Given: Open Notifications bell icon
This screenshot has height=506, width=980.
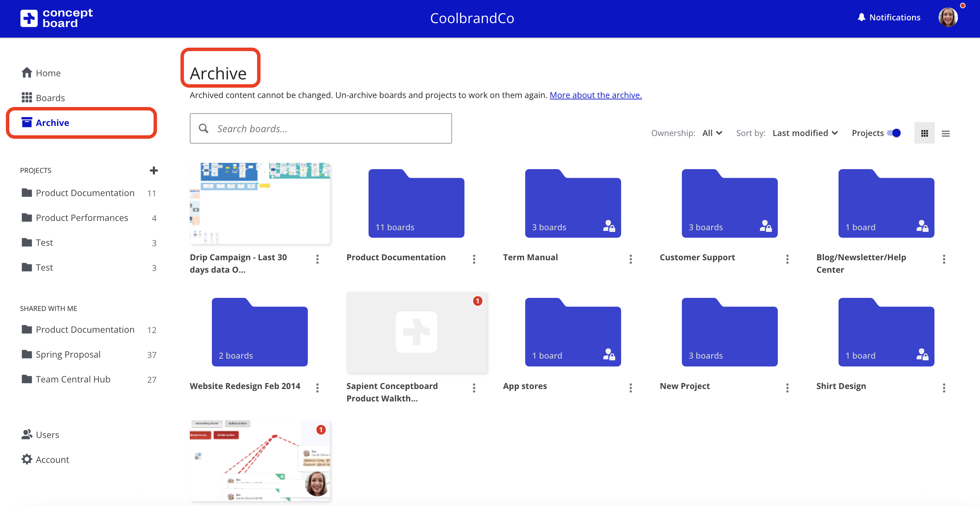Looking at the screenshot, I should (x=861, y=17).
